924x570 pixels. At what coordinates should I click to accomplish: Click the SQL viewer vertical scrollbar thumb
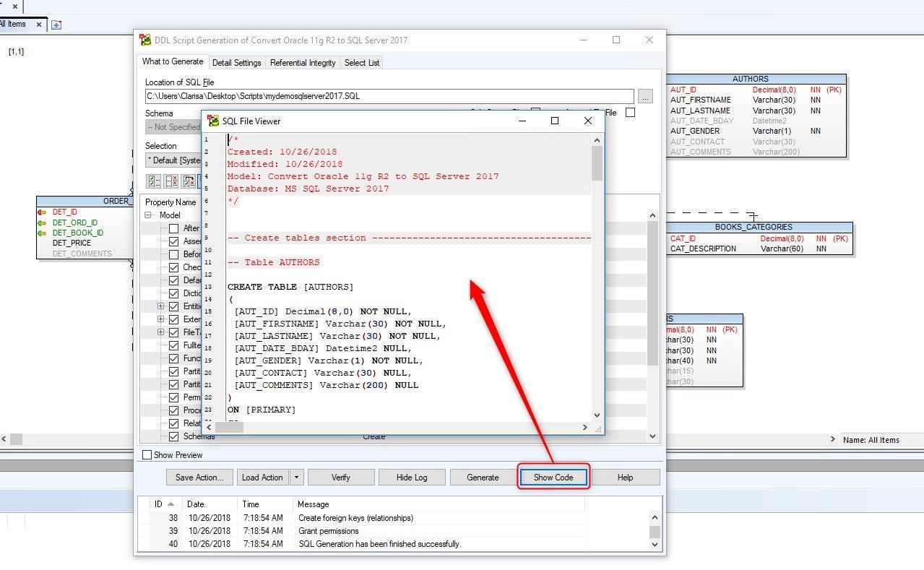[x=597, y=163]
